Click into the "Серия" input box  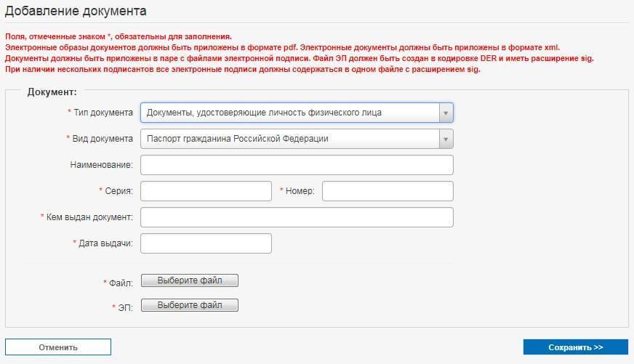pyautogui.click(x=206, y=191)
